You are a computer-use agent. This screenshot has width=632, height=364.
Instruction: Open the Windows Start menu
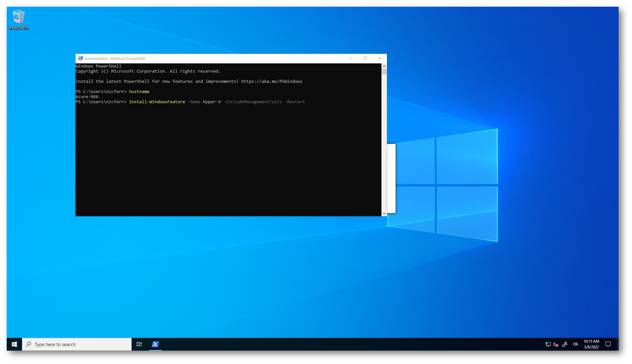pyautogui.click(x=14, y=344)
